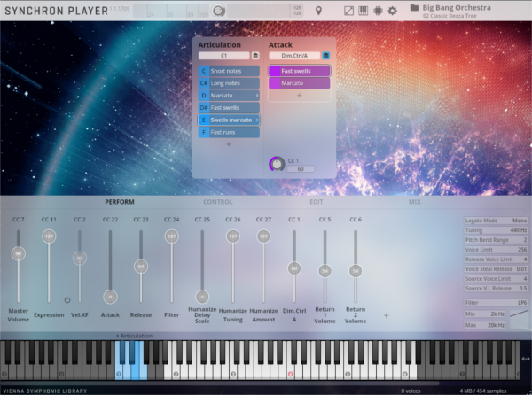Image resolution: width=532 pixels, height=395 pixels.
Task: Open settings with the gear icon
Action: (392, 11)
